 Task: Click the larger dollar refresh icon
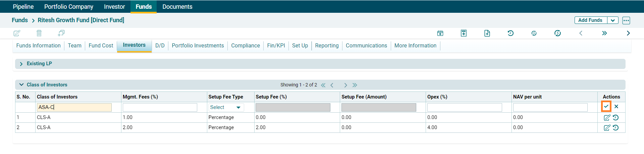tap(557, 33)
